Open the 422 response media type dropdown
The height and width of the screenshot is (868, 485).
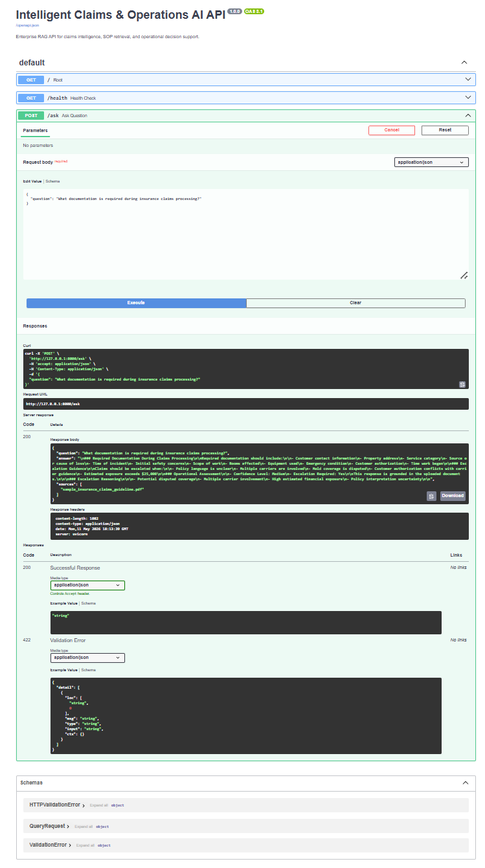pos(87,658)
